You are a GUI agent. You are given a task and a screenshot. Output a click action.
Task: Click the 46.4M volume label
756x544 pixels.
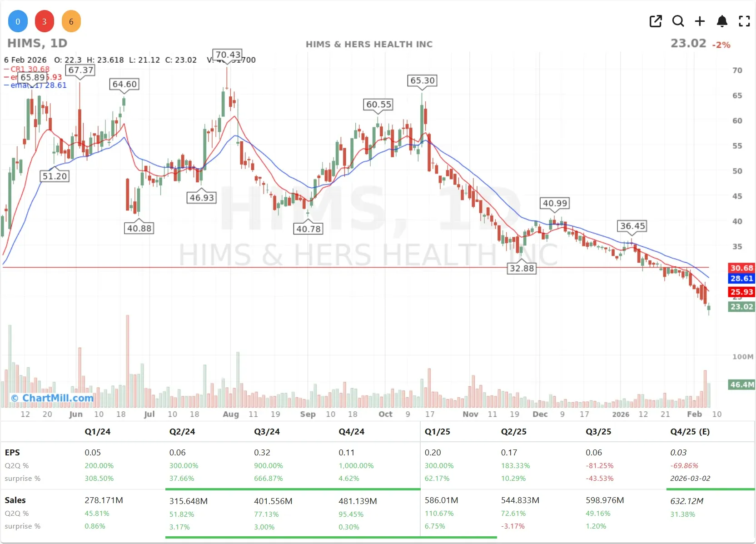pos(741,384)
